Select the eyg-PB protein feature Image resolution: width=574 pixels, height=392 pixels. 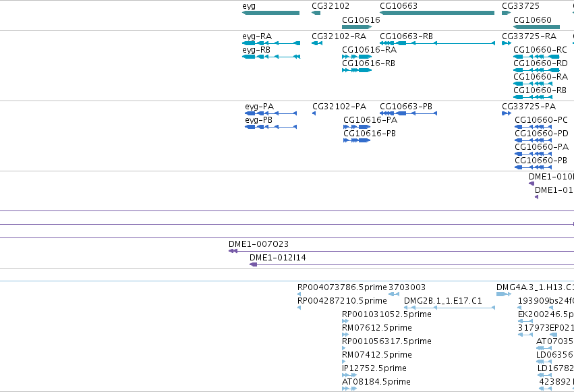271,127
